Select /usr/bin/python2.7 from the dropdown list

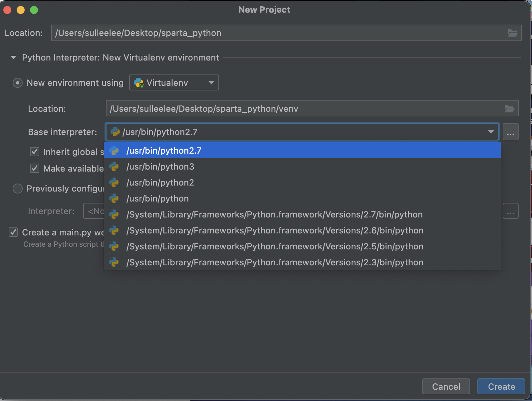tap(302, 151)
